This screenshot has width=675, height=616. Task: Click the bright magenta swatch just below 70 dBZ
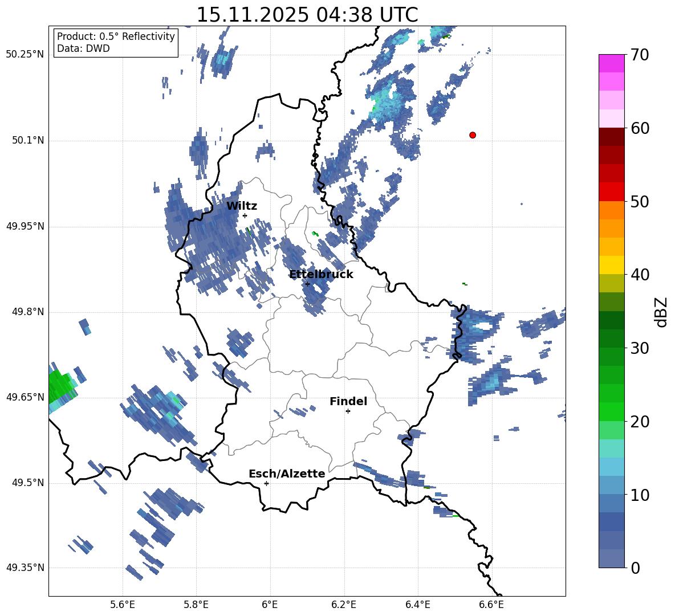click(x=611, y=64)
